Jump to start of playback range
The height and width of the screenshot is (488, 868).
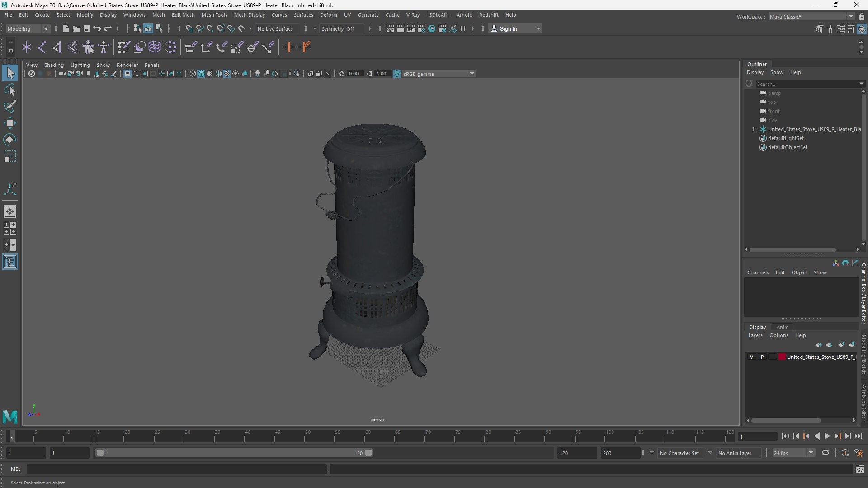click(785, 436)
